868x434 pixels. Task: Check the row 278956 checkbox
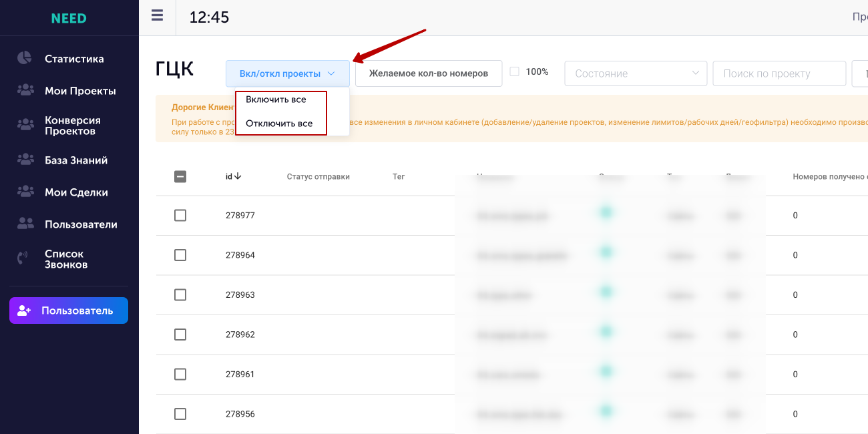tap(180, 414)
